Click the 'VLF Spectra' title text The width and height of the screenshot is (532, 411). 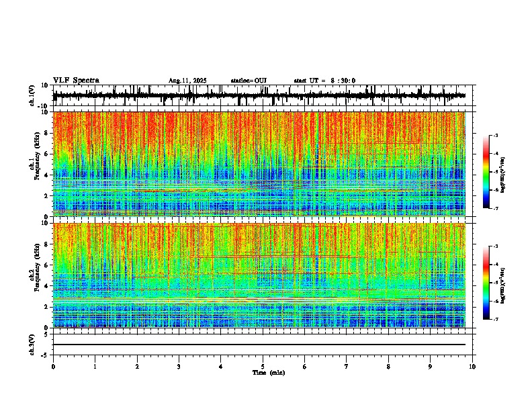(x=76, y=81)
